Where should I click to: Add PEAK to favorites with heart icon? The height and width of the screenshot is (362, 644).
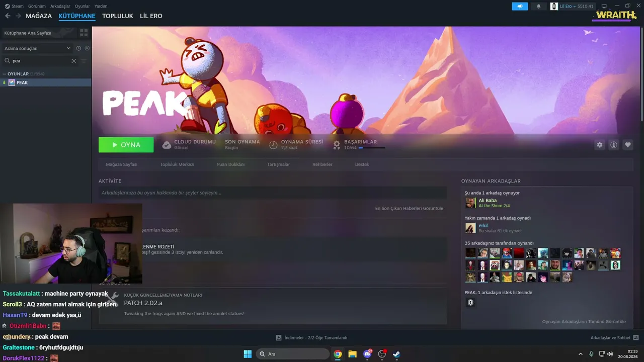coord(628,145)
